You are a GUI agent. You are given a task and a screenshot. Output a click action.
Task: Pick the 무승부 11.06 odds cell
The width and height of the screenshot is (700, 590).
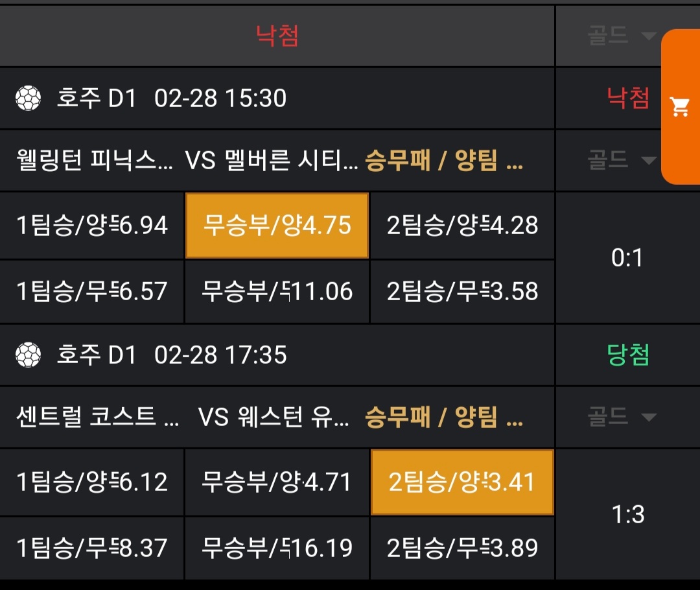point(277,291)
